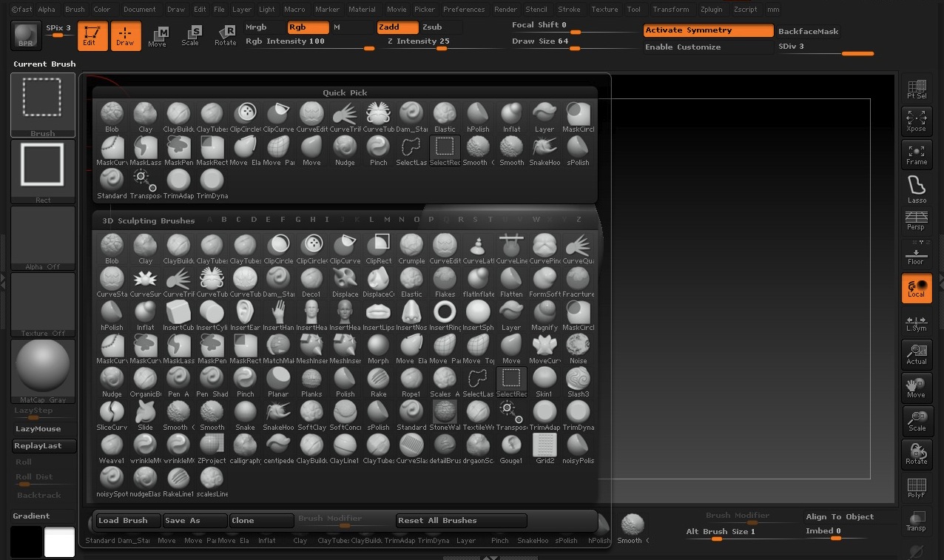The height and width of the screenshot is (560, 944).
Task: Enable BackfaceMask
Action: click(809, 31)
